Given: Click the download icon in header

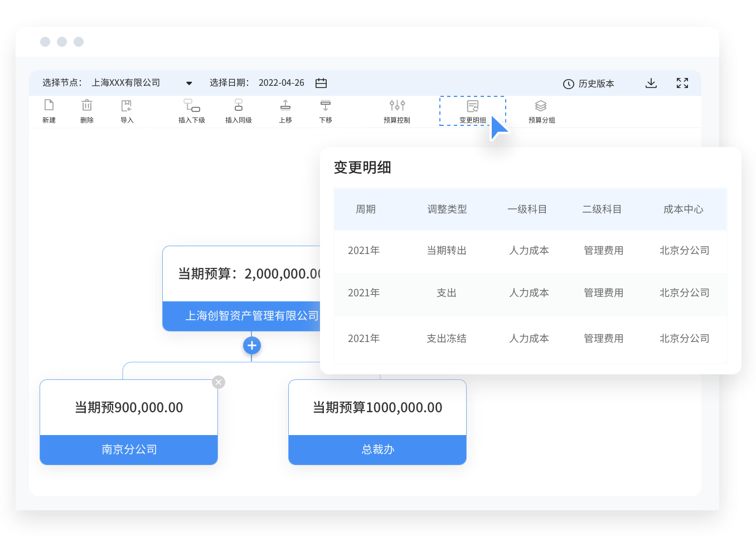Looking at the screenshot, I should (651, 83).
